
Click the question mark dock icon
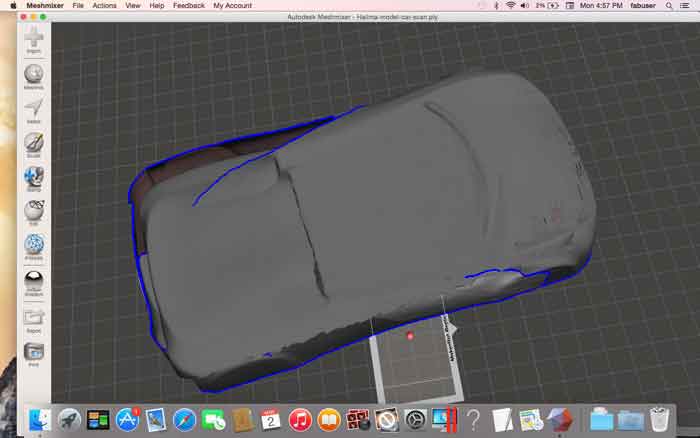[474, 420]
